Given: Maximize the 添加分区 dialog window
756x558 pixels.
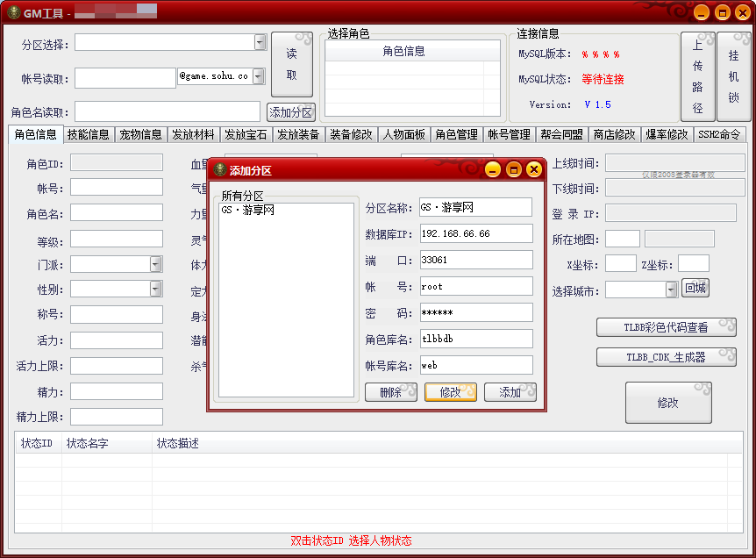Looking at the screenshot, I should (x=514, y=169).
